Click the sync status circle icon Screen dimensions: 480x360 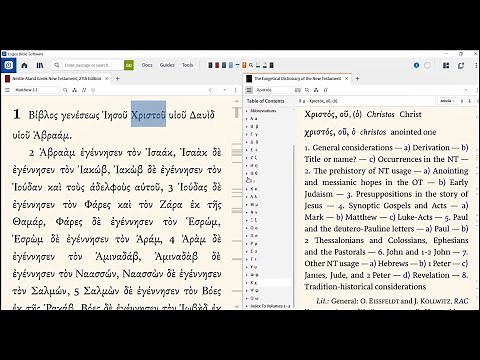427,65
